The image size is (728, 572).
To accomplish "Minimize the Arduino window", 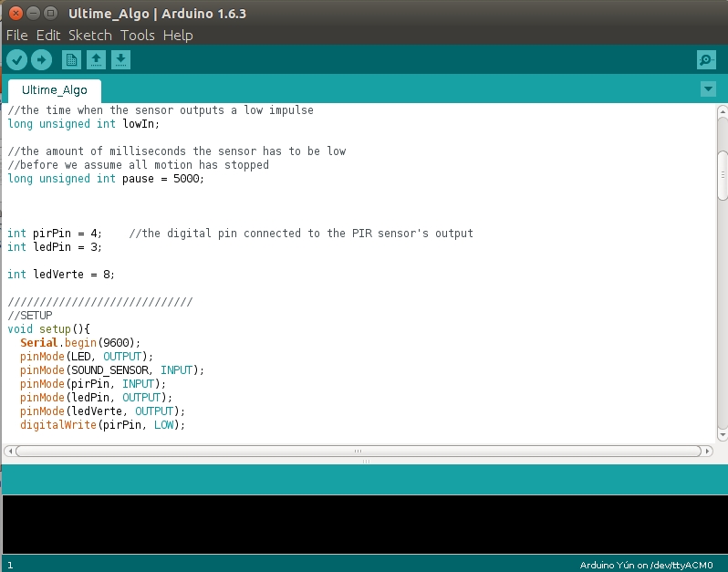I will pos(31,13).
